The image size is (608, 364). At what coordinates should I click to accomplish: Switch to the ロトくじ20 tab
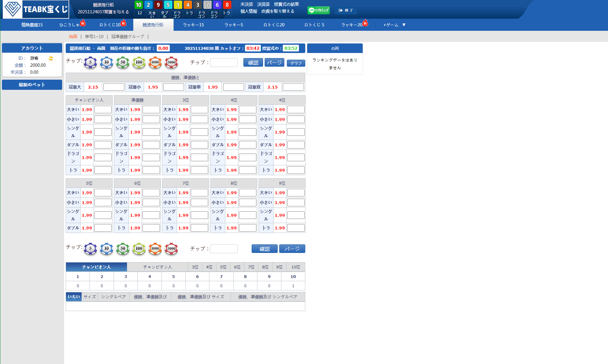274,25
